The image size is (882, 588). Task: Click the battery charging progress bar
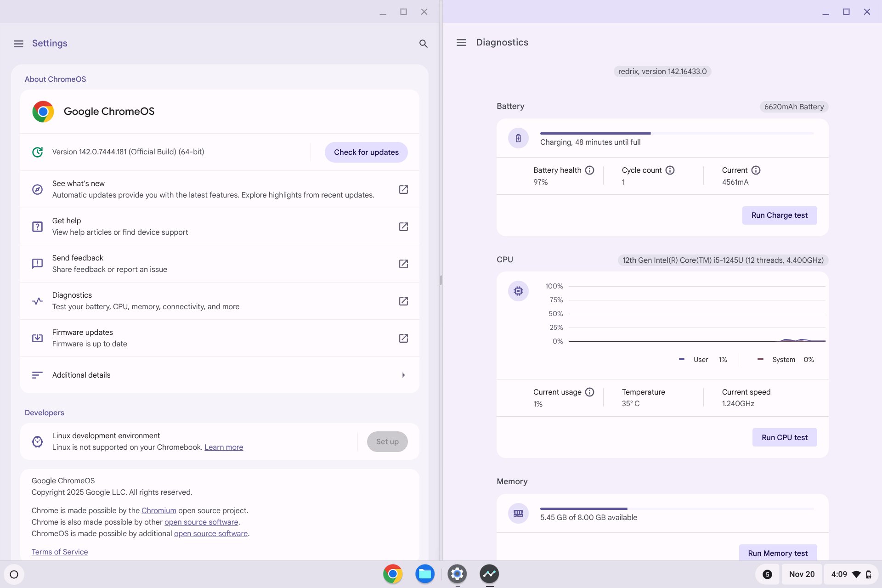pos(677,133)
